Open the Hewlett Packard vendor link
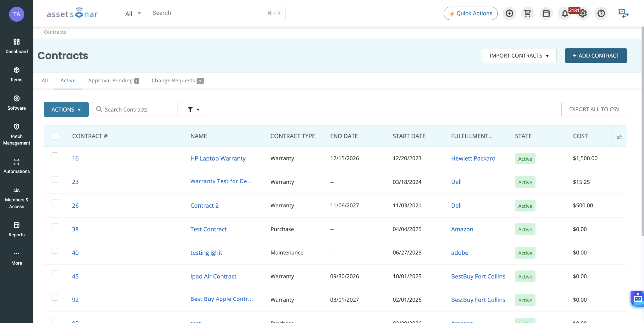Image resolution: width=644 pixels, height=323 pixels. point(473,158)
